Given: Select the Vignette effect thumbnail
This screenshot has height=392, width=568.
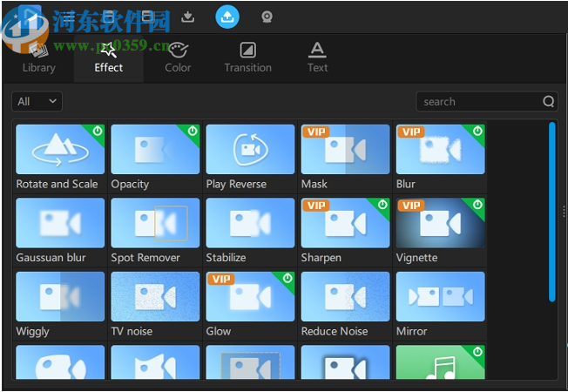Looking at the screenshot, I should click(x=441, y=223).
